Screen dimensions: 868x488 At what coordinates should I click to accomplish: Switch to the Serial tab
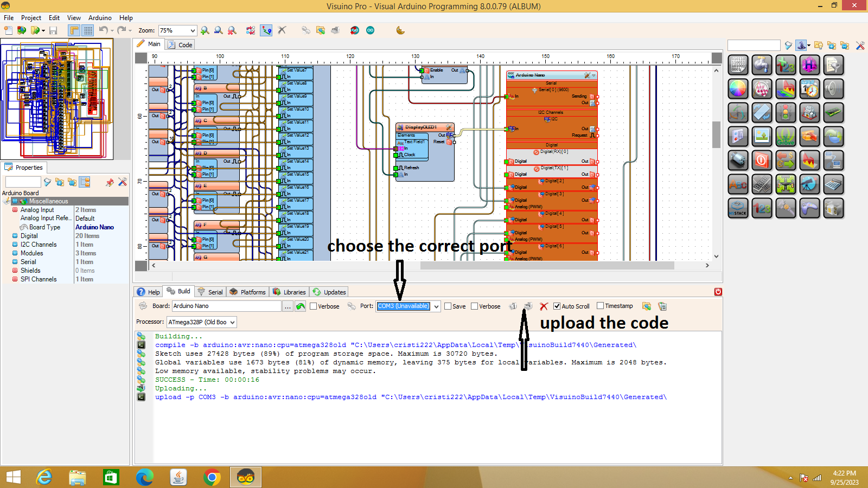[x=210, y=292]
